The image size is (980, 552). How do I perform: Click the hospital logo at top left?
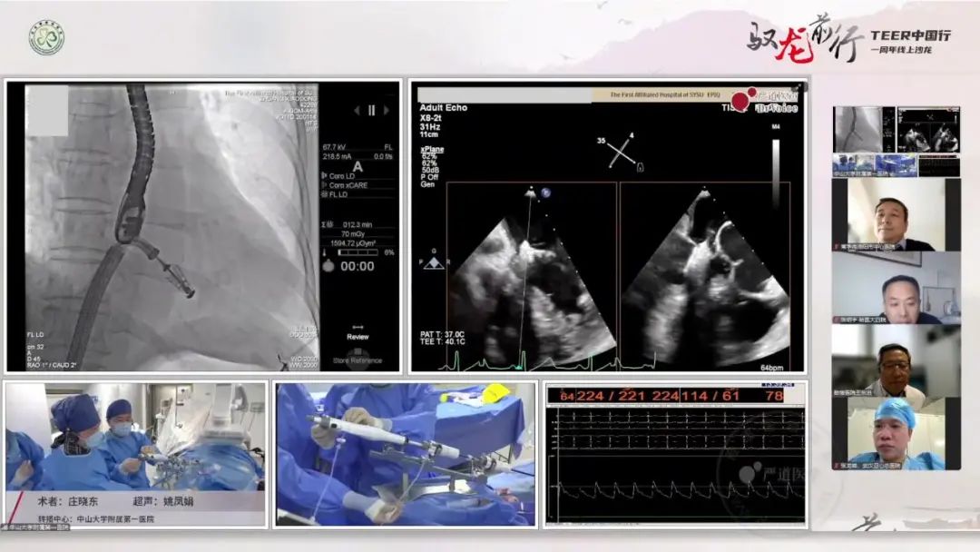(46, 37)
